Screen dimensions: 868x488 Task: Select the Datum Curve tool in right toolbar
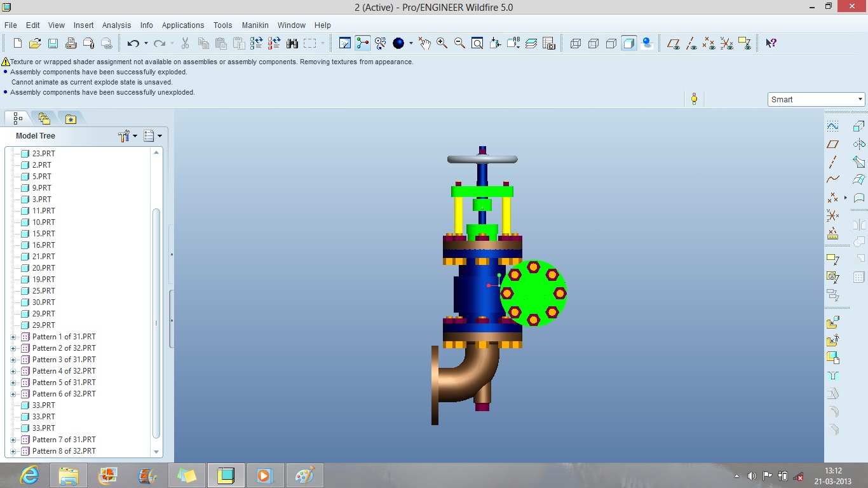833,180
